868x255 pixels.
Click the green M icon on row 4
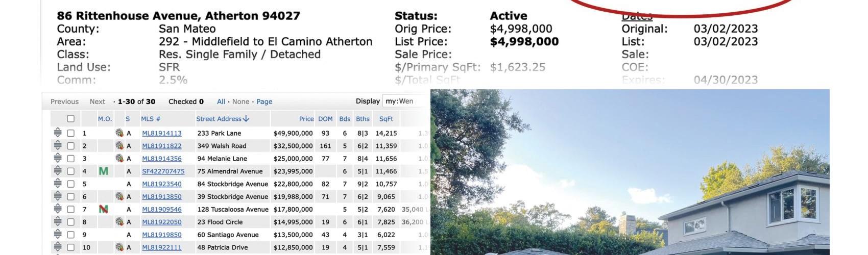(x=104, y=171)
